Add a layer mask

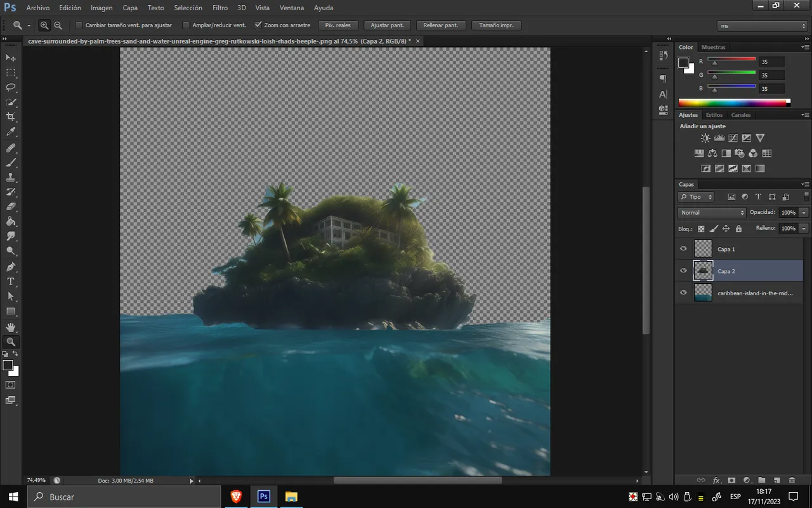pos(731,481)
